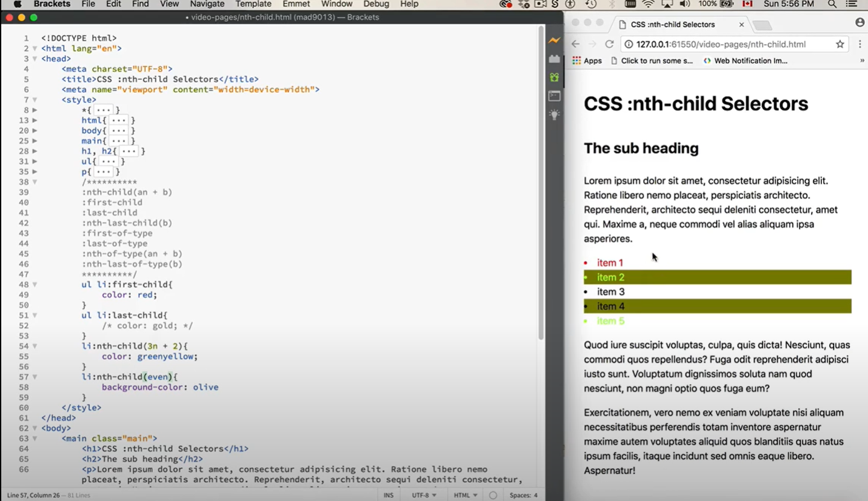Open Time Machine menu bar icon
868x501 pixels.
pyautogui.click(x=591, y=4)
